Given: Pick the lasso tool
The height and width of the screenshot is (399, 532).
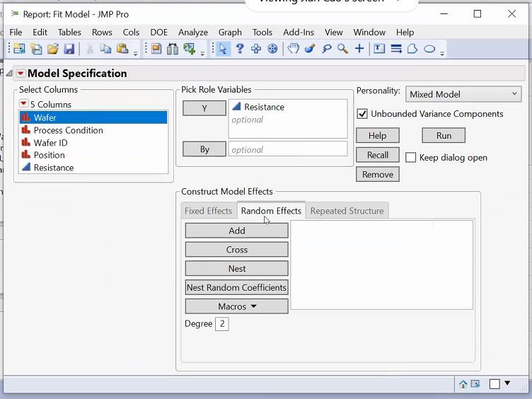Looking at the screenshot, I should click(x=326, y=49).
